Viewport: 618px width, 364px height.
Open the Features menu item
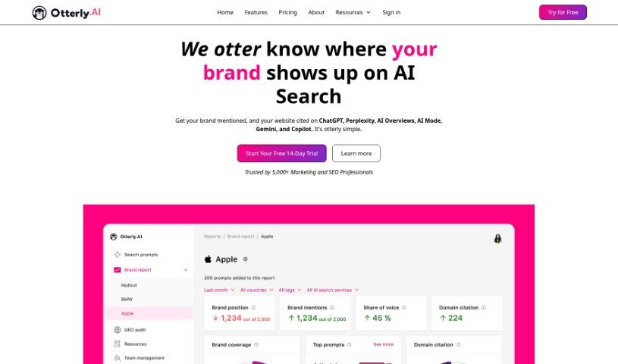coord(256,12)
